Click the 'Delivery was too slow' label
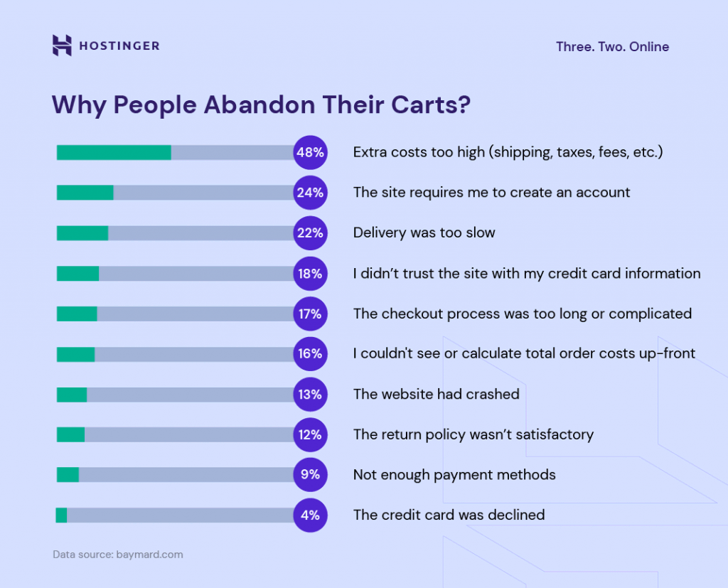 pyautogui.click(x=424, y=232)
